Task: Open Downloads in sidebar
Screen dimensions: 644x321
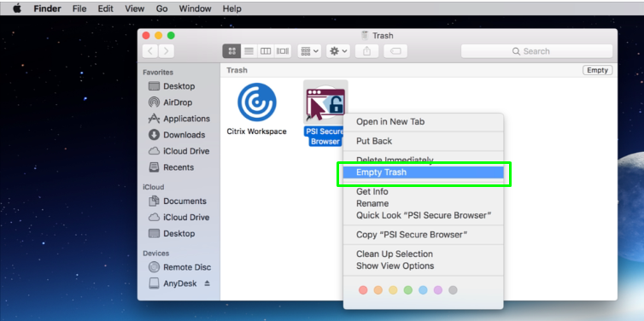Action: click(177, 135)
